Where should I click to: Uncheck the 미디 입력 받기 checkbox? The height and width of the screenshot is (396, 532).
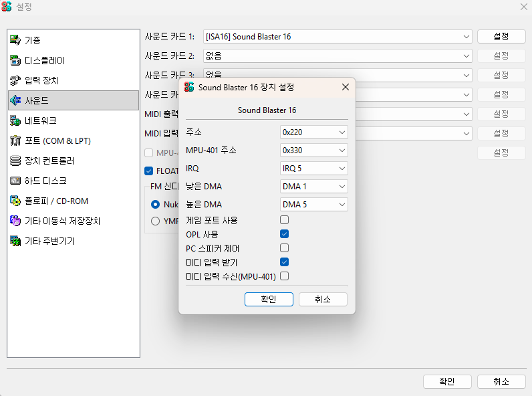pyautogui.click(x=284, y=262)
